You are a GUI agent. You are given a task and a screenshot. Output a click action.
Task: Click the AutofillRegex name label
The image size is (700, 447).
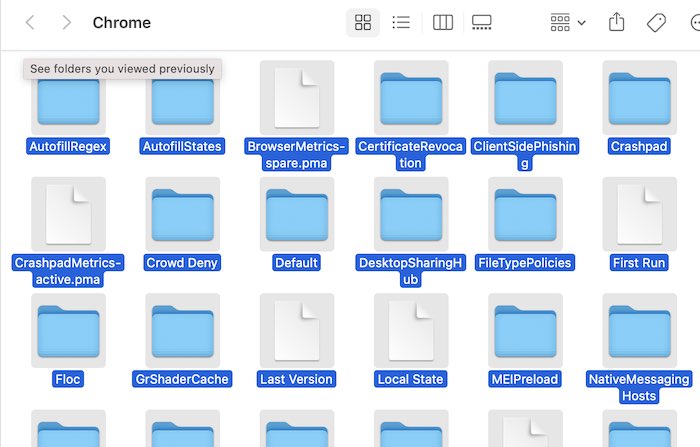68,146
